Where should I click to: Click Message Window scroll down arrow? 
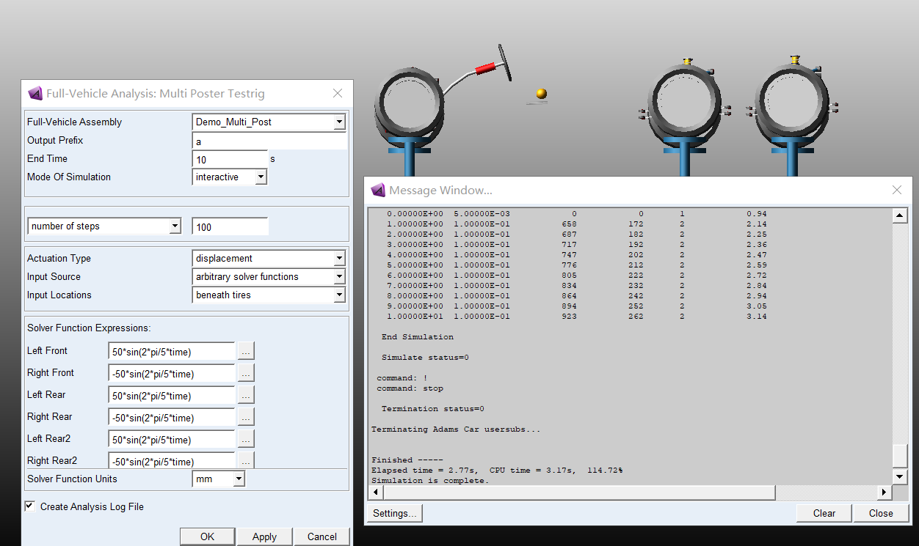(900, 476)
